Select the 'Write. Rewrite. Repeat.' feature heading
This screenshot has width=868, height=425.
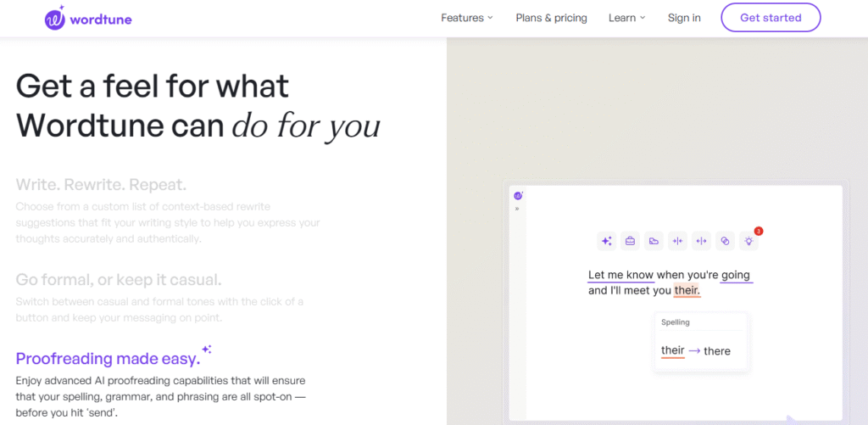pyautogui.click(x=101, y=184)
